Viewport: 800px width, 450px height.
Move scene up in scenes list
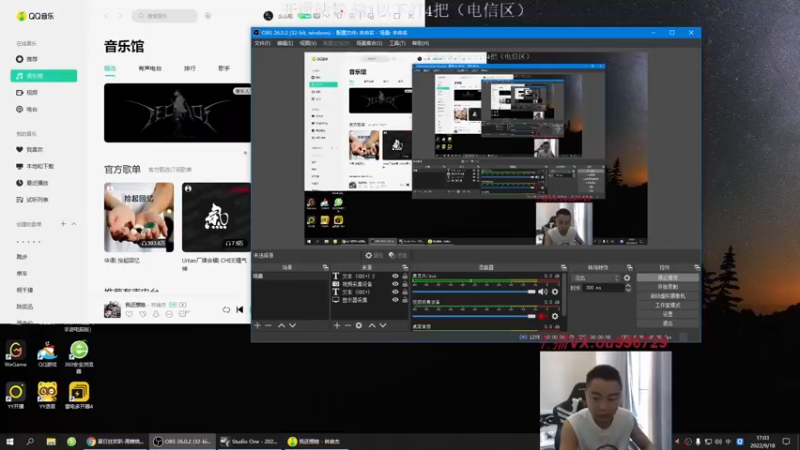pyautogui.click(x=281, y=326)
